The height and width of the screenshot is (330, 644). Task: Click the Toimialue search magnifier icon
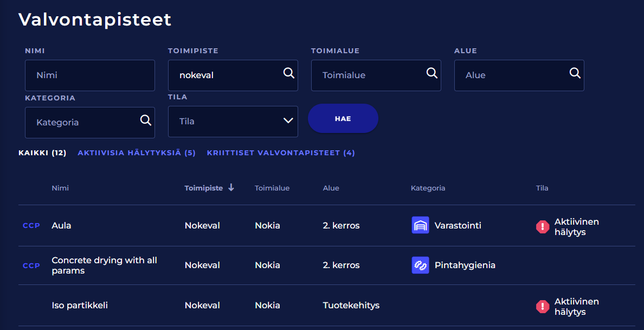tap(432, 73)
